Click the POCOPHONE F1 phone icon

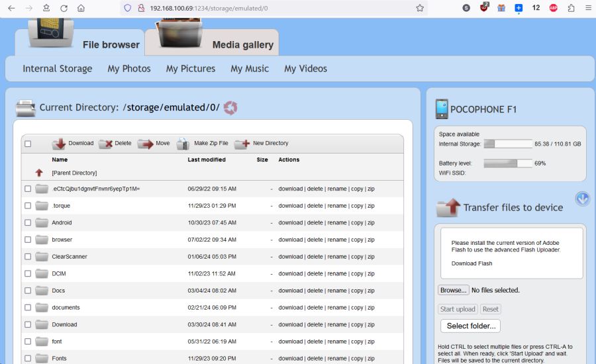pyautogui.click(x=442, y=109)
